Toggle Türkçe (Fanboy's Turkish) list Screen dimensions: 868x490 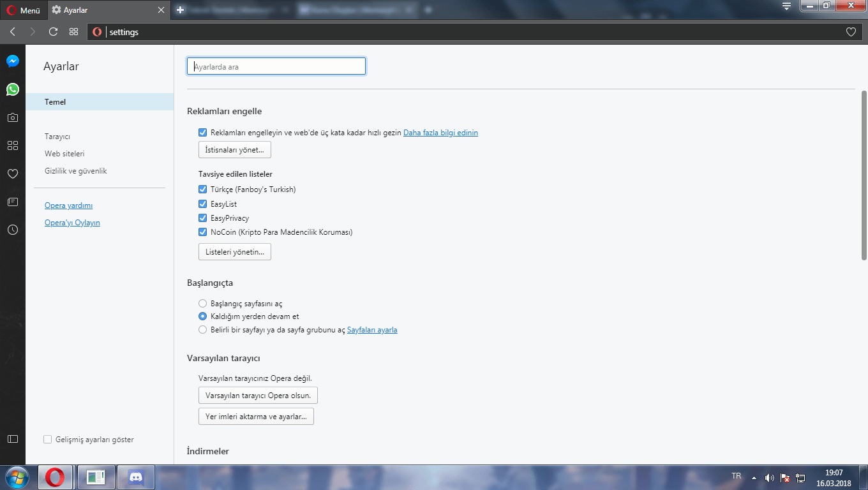(x=203, y=189)
